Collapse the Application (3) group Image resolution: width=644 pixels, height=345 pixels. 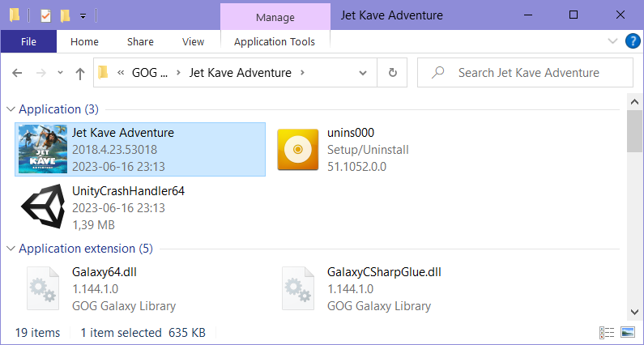(x=11, y=109)
